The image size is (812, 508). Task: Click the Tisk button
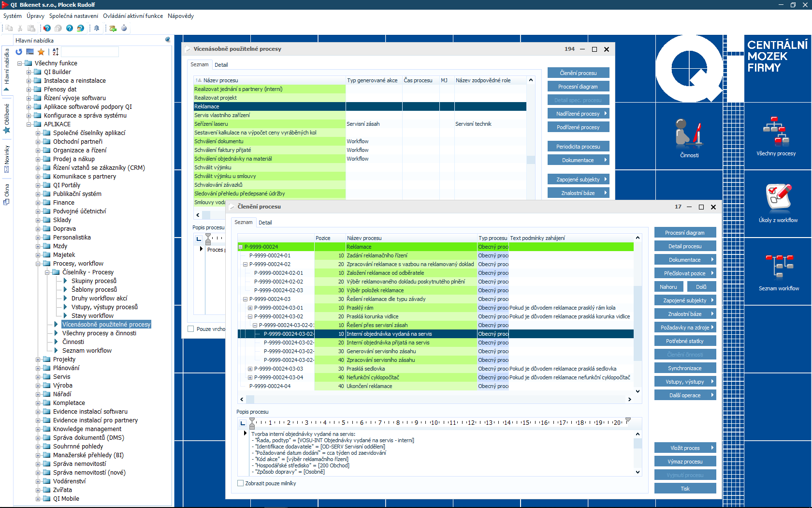click(685, 489)
